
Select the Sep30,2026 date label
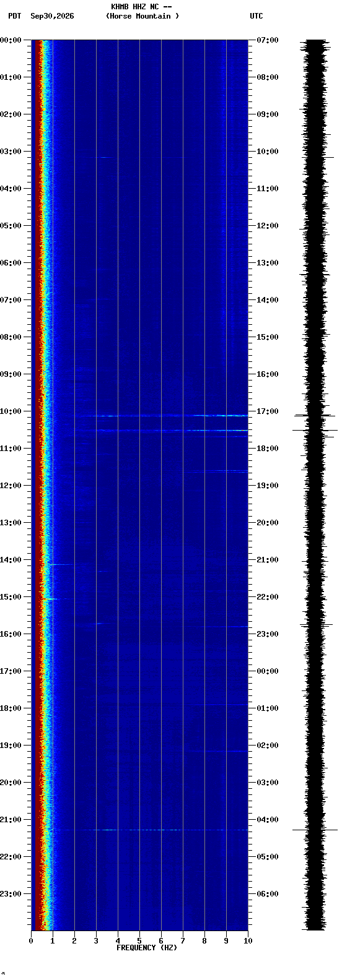52,16
